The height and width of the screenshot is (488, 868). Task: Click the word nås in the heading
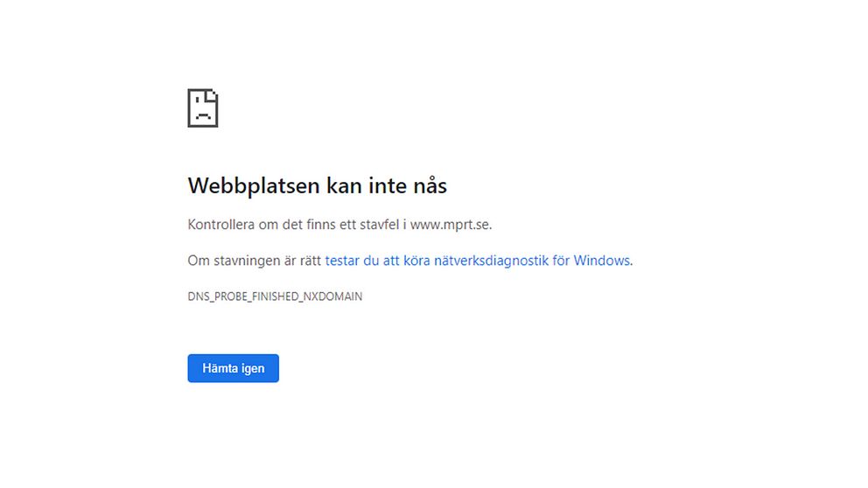point(429,186)
